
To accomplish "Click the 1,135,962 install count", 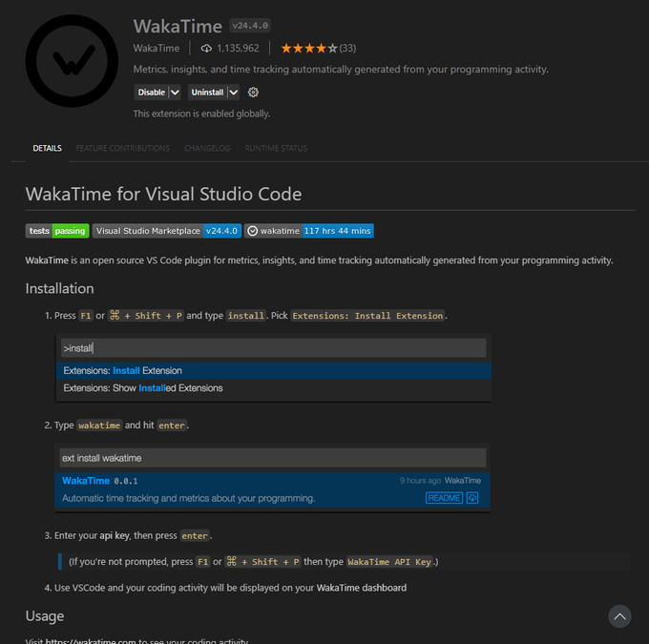I will pos(238,49).
